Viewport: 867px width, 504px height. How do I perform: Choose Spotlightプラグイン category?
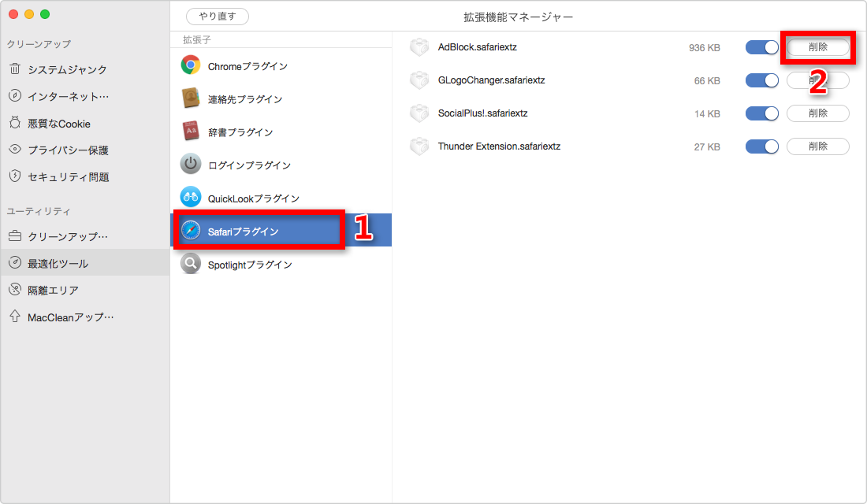pos(281,264)
